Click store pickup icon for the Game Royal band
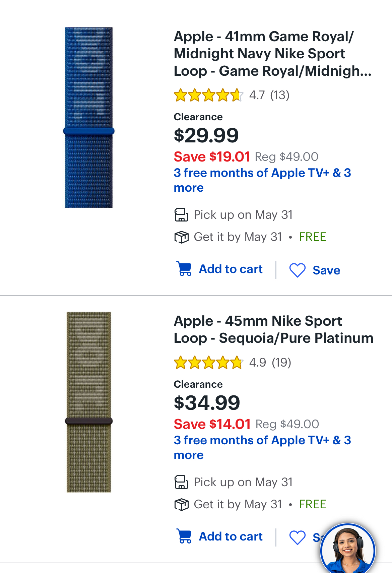This screenshot has width=392, height=573. [181, 215]
